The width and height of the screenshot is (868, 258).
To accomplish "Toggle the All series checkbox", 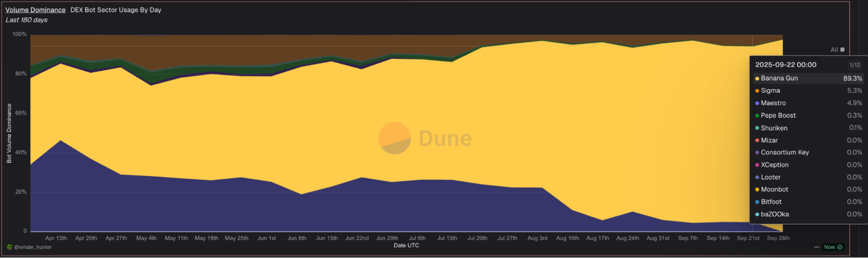I will tap(842, 50).
